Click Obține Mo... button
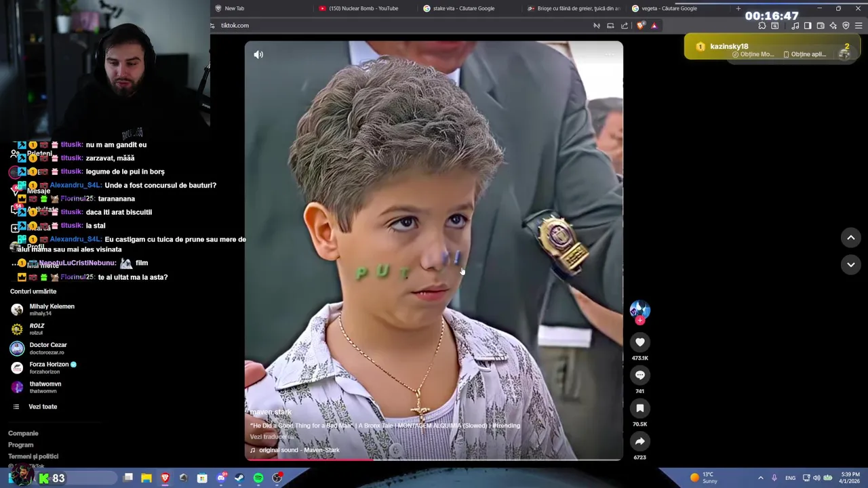This screenshot has width=868, height=488. (753, 54)
